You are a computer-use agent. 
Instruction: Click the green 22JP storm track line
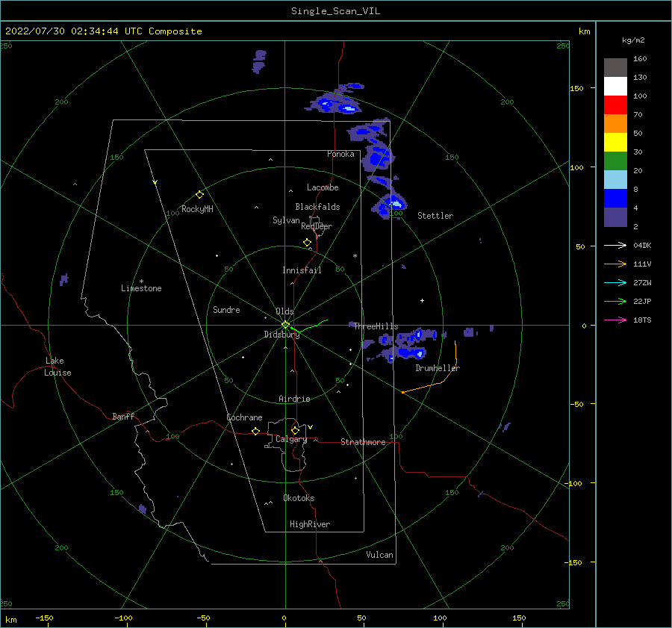tap(309, 326)
